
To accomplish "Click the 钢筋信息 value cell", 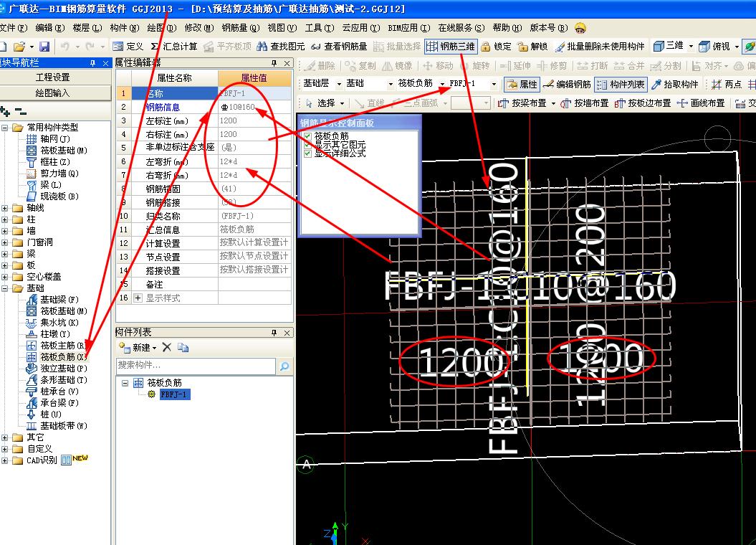I will tap(254, 107).
